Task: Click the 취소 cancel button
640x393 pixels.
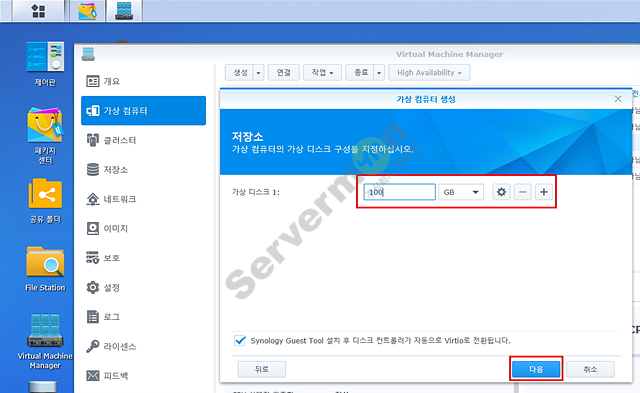Action: 590,369
